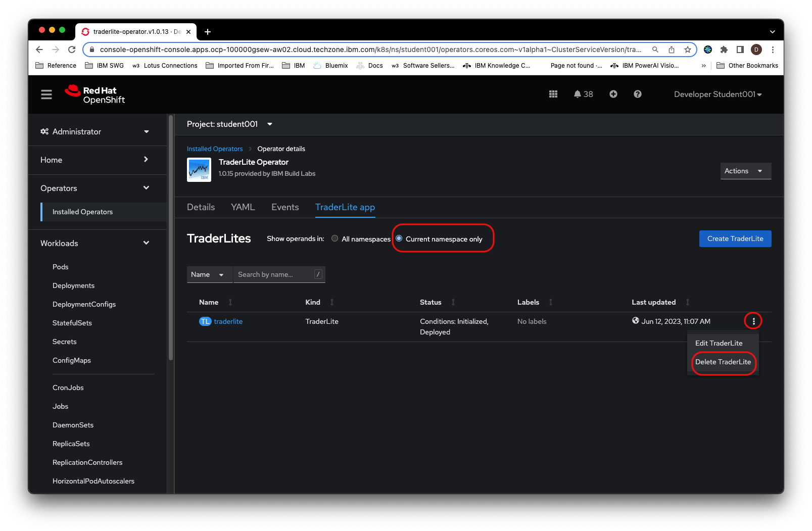
Task: Select All namespaces radio button
Action: [335, 238]
